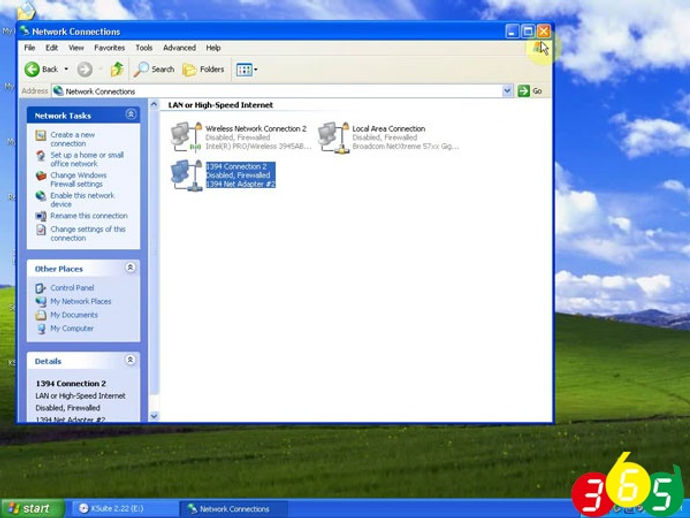Click the Network Connections title bar icon

25,31
